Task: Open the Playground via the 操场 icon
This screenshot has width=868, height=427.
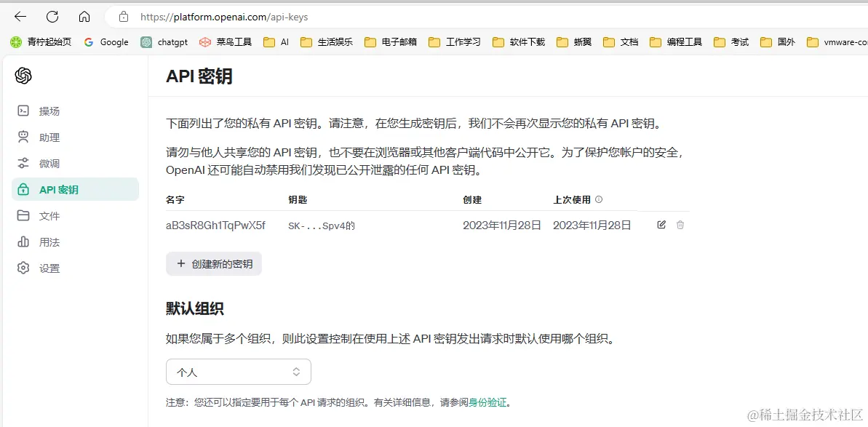Action: tap(21, 111)
